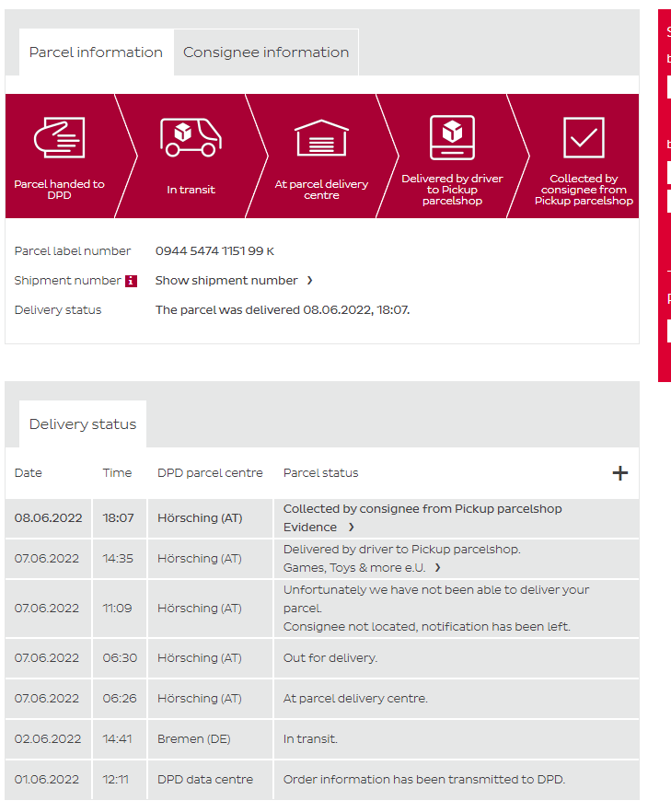Click the Collected by consignee checkmark icon
This screenshot has width=671, height=812.
coord(584,138)
